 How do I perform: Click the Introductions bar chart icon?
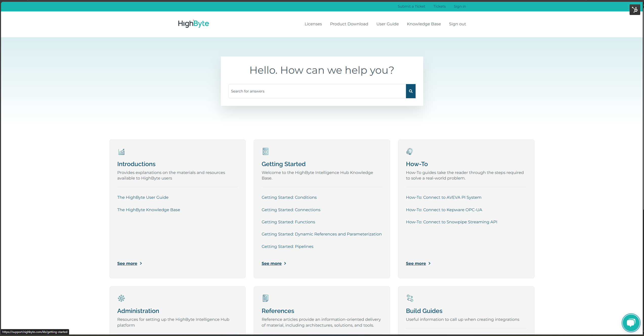[121, 152]
